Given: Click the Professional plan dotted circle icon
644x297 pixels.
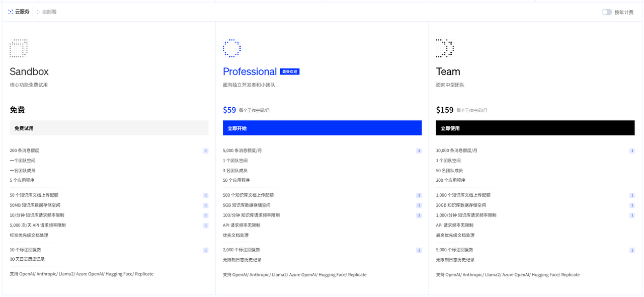Looking at the screenshot, I should [x=232, y=48].
